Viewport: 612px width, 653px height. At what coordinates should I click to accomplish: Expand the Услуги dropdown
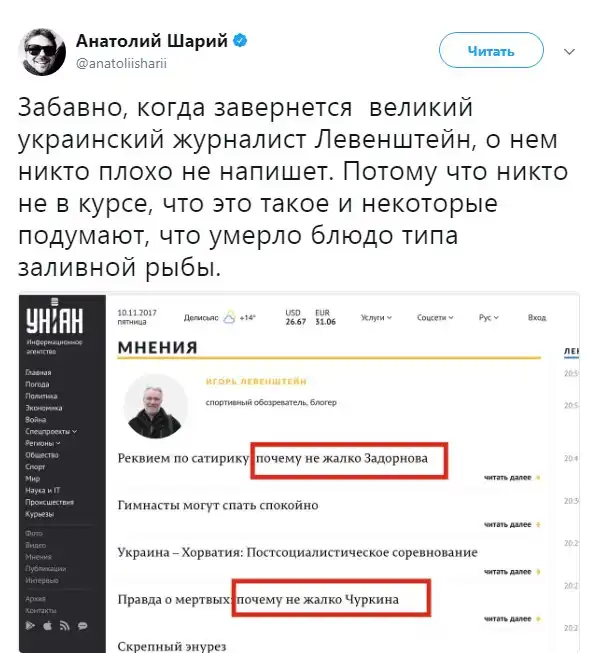376,317
